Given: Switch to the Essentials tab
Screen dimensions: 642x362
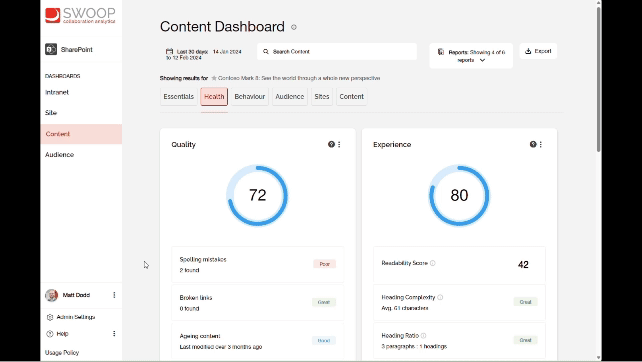Looking at the screenshot, I should coord(179,97).
